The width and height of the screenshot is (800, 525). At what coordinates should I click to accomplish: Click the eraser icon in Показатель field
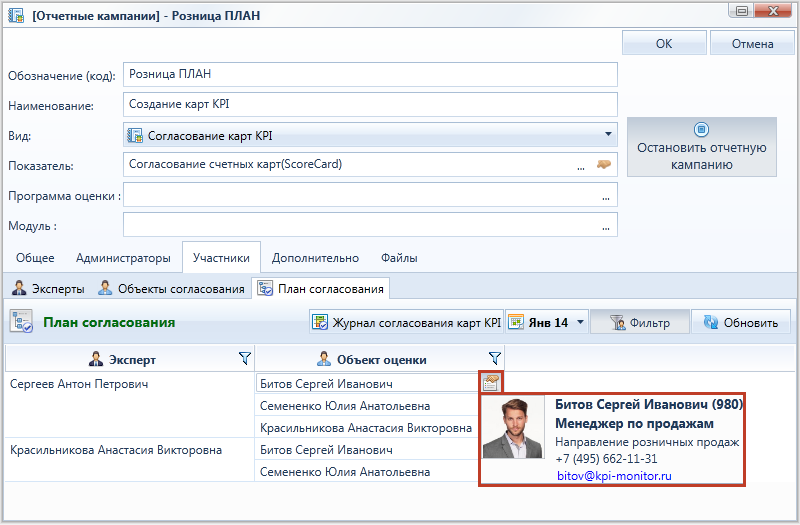tap(604, 164)
